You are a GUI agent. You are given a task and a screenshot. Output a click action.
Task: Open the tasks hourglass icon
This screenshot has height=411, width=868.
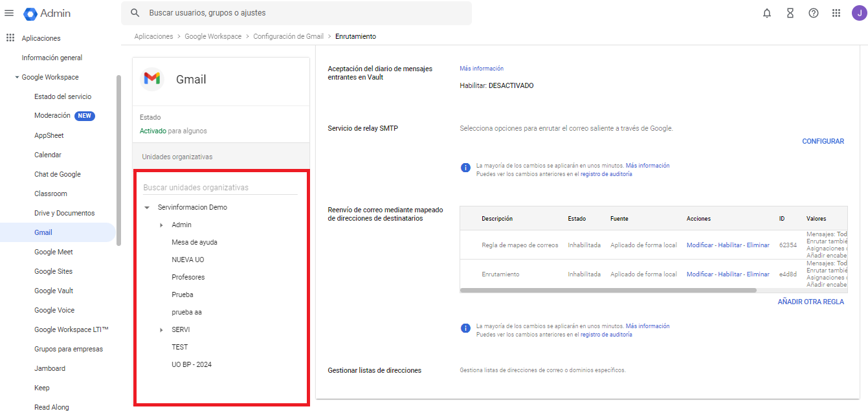tap(790, 13)
